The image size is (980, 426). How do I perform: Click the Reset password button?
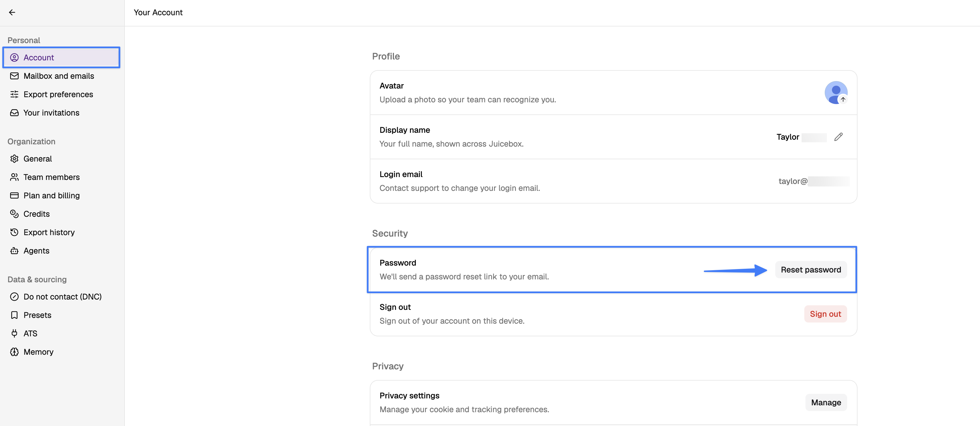pos(811,270)
